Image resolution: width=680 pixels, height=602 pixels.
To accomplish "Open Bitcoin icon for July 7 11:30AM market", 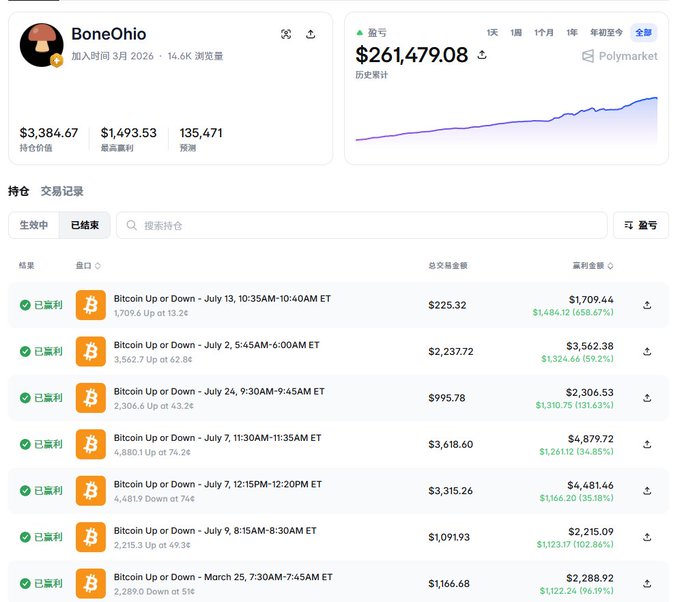I will (91, 444).
